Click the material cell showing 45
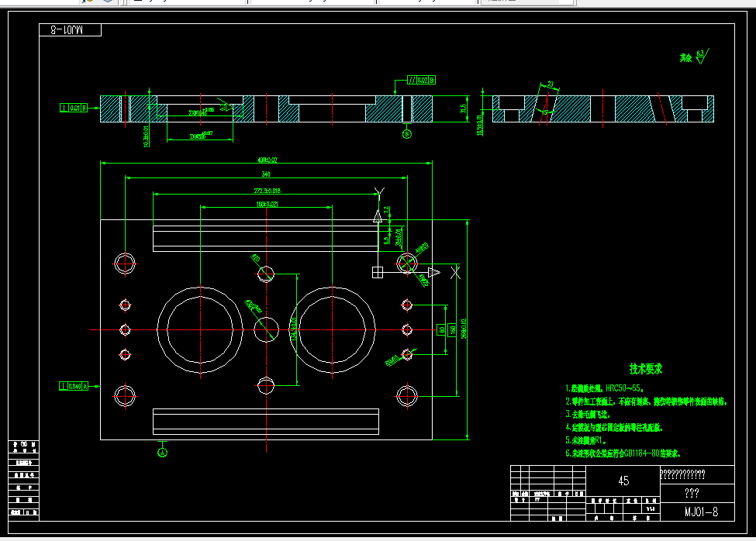The height and width of the screenshot is (541, 756). (623, 481)
